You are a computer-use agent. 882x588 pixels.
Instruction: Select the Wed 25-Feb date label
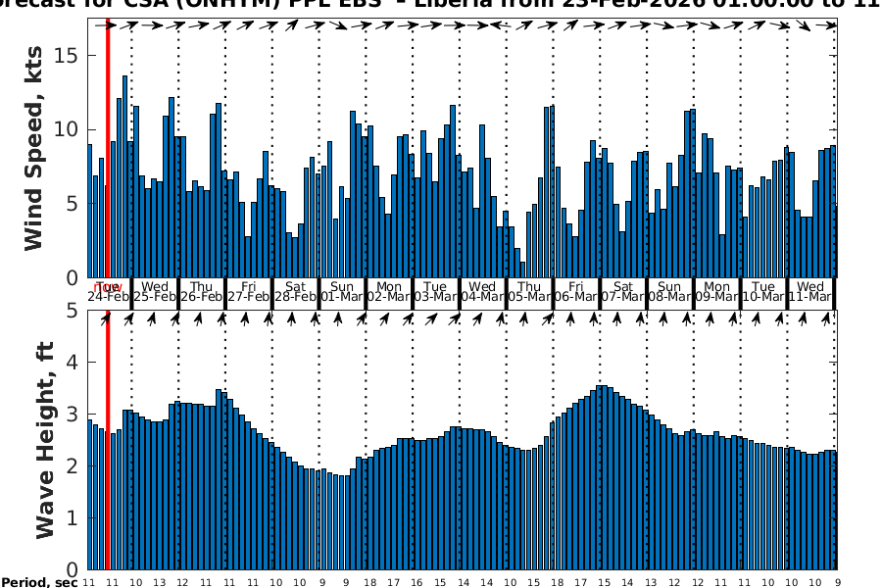[x=154, y=291]
